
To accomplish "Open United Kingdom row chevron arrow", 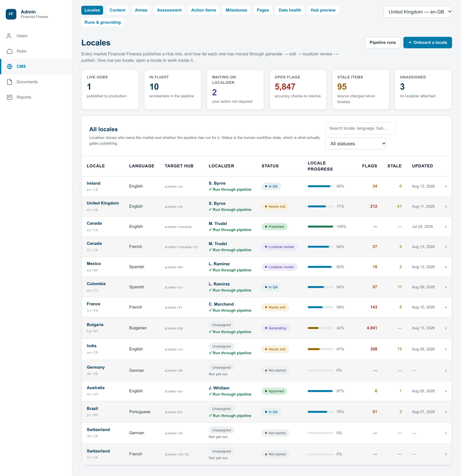I will pyautogui.click(x=446, y=207).
